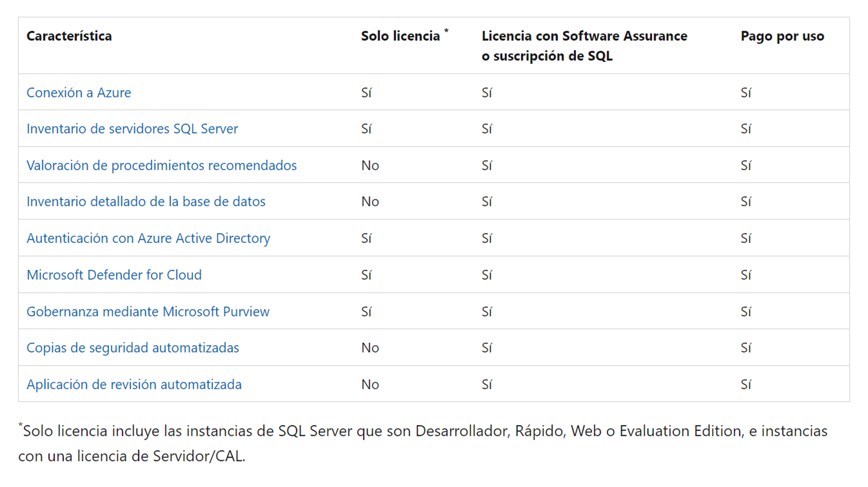This screenshot has height=487, width=868.
Task: Select Licencia con Software Assurance header
Action: tap(585, 46)
